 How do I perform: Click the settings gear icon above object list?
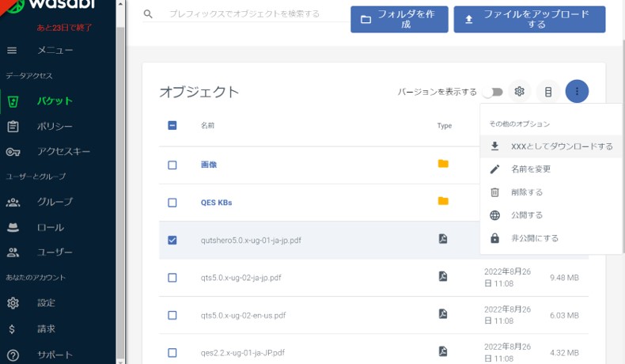519,92
